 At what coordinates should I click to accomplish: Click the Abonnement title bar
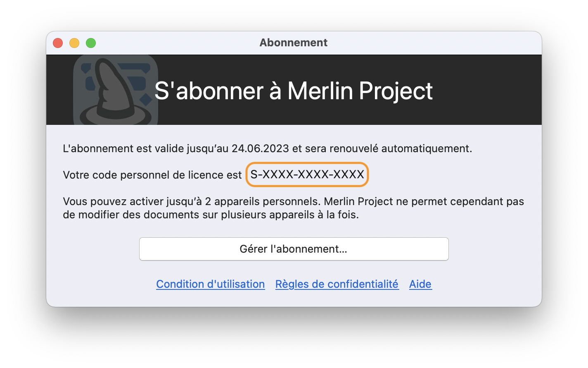point(294,43)
